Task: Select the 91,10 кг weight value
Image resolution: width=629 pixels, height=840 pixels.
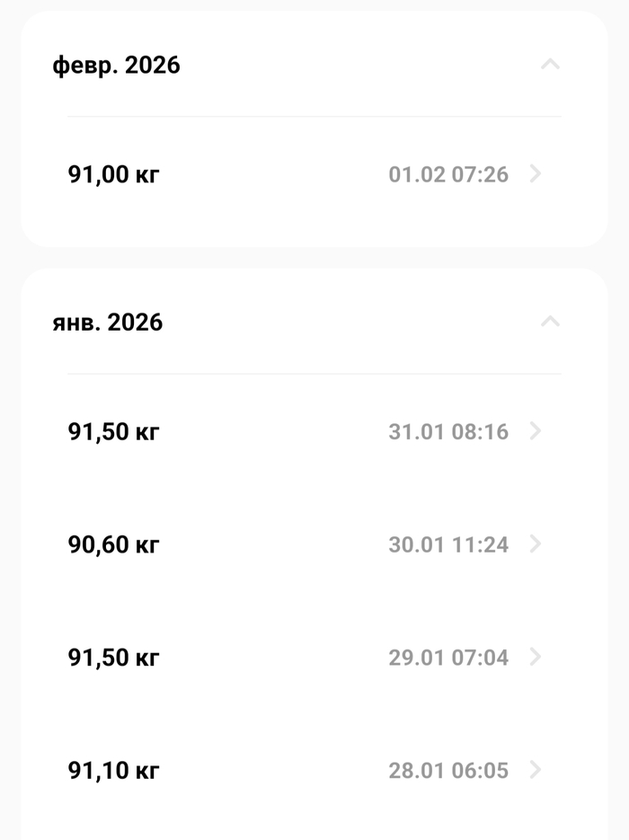Action: tap(113, 771)
